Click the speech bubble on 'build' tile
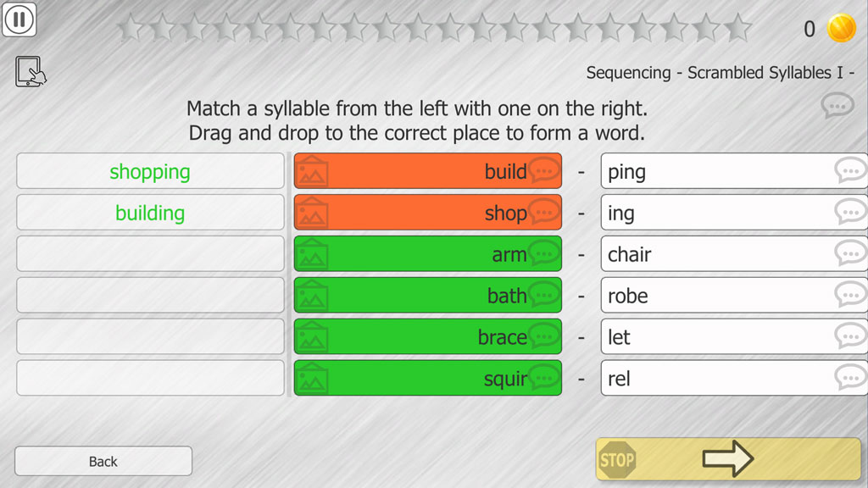Image resolution: width=868 pixels, height=488 pixels. click(x=544, y=171)
